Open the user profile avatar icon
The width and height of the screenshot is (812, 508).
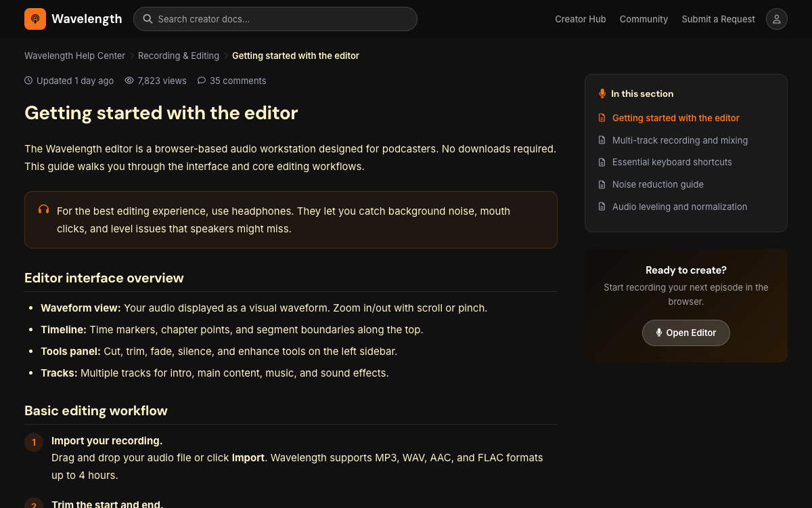pos(777,19)
